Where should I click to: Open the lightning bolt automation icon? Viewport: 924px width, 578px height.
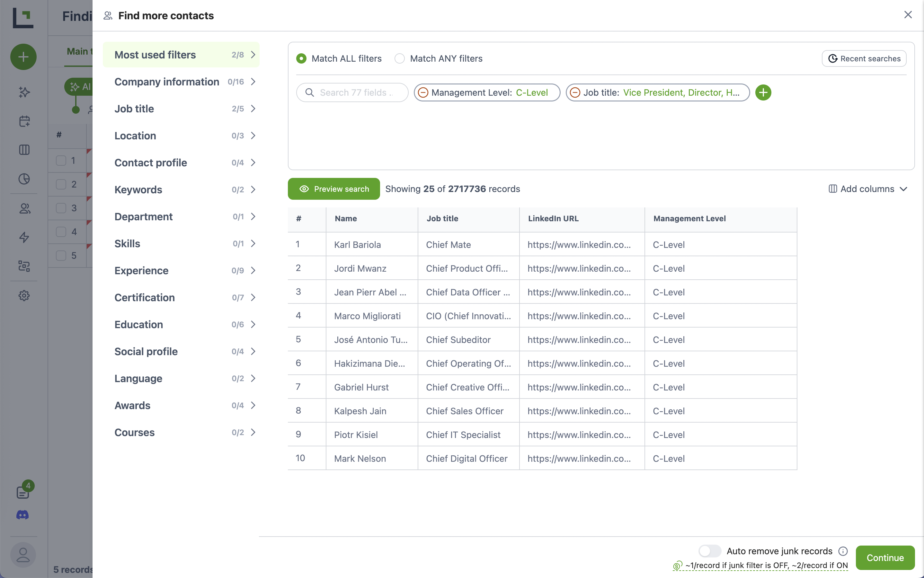pos(24,237)
